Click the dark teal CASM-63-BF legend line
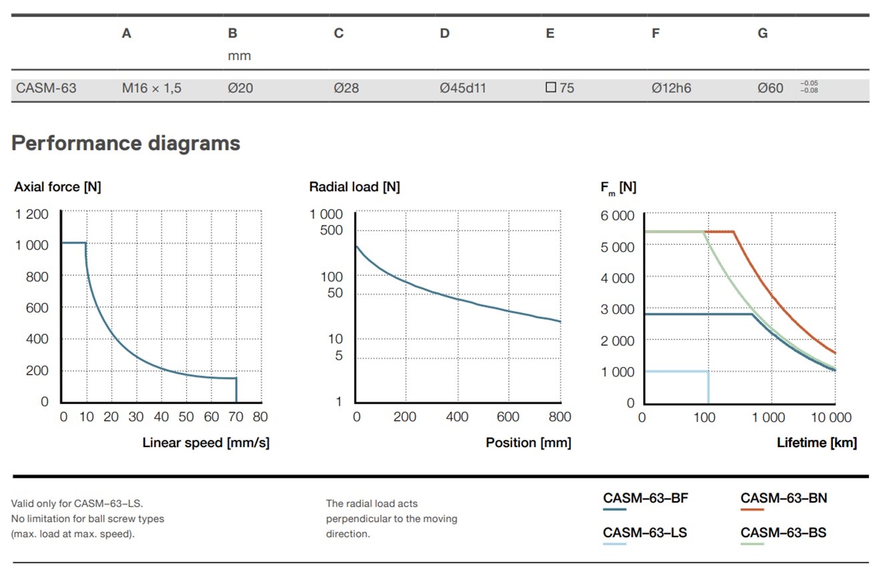 click(614, 510)
